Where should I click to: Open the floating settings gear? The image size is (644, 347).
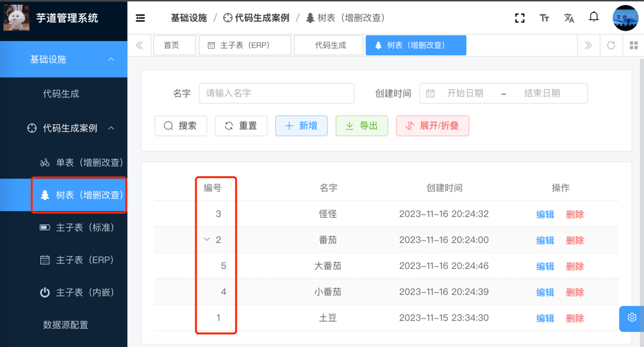tap(632, 318)
